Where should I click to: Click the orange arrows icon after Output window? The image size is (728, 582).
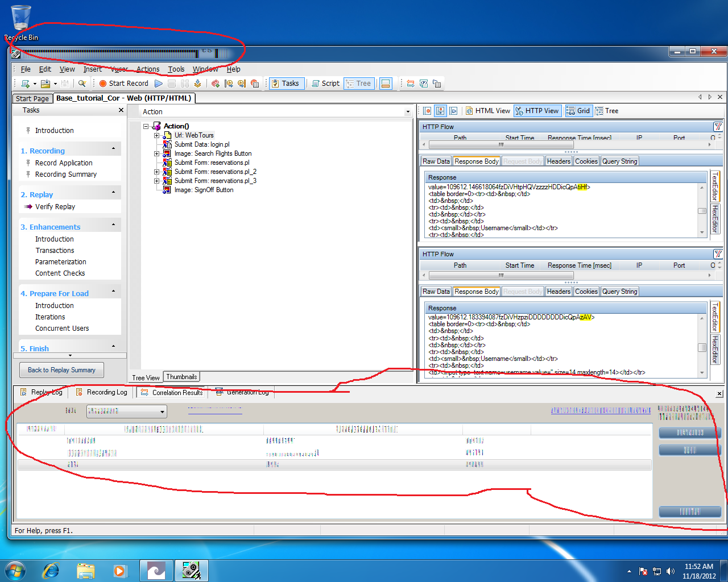click(x=411, y=84)
